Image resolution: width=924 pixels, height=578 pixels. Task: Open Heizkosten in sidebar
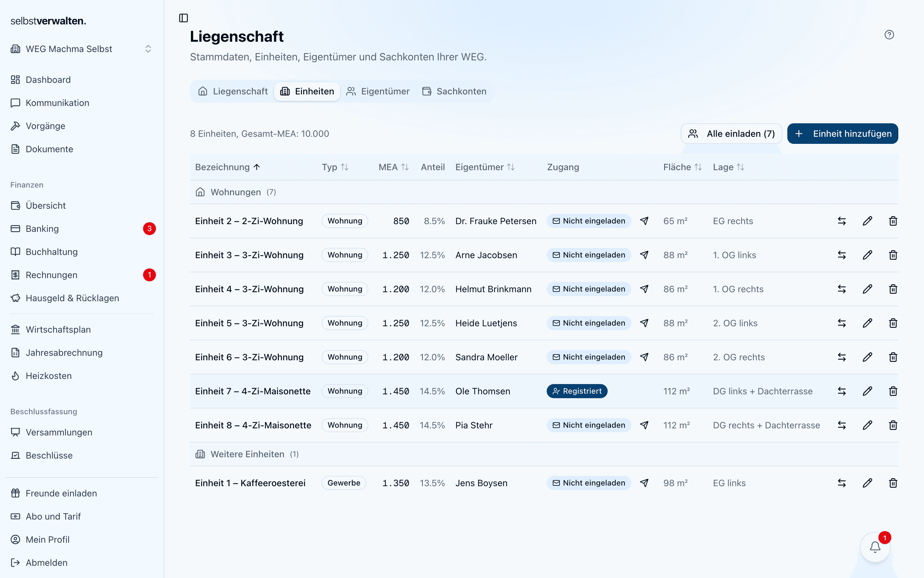pos(82,376)
